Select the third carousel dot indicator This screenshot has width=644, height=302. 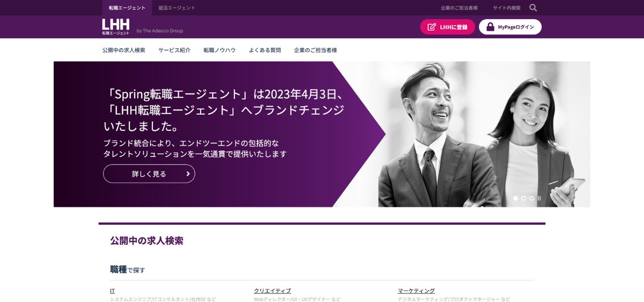530,198
